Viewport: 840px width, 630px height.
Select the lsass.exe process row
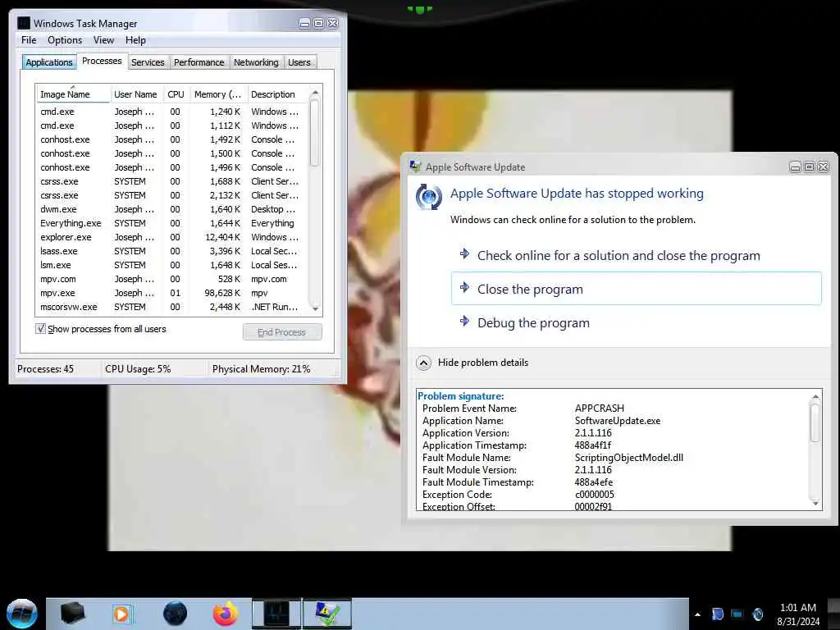pyautogui.click(x=172, y=251)
